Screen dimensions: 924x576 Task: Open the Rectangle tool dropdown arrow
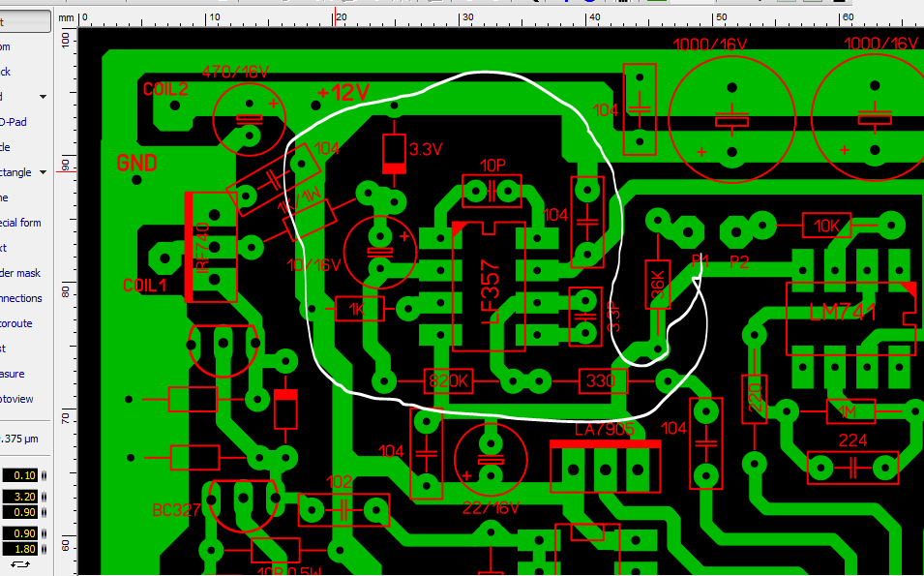coord(43,172)
